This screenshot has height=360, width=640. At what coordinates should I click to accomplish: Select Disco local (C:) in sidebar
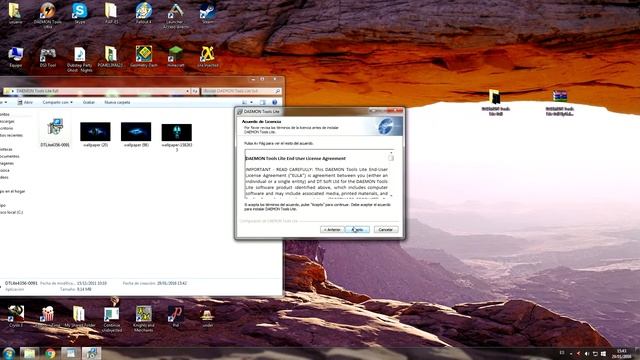pos(12,212)
